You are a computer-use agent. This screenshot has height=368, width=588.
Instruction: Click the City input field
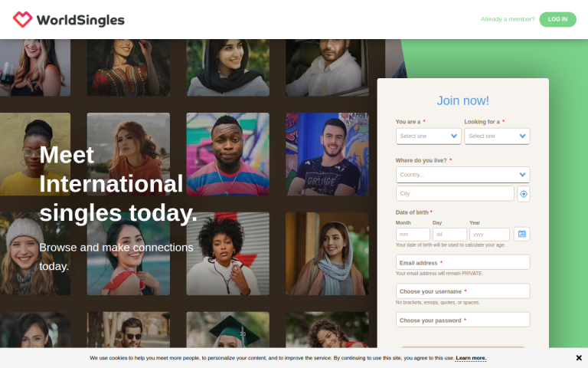(455, 193)
